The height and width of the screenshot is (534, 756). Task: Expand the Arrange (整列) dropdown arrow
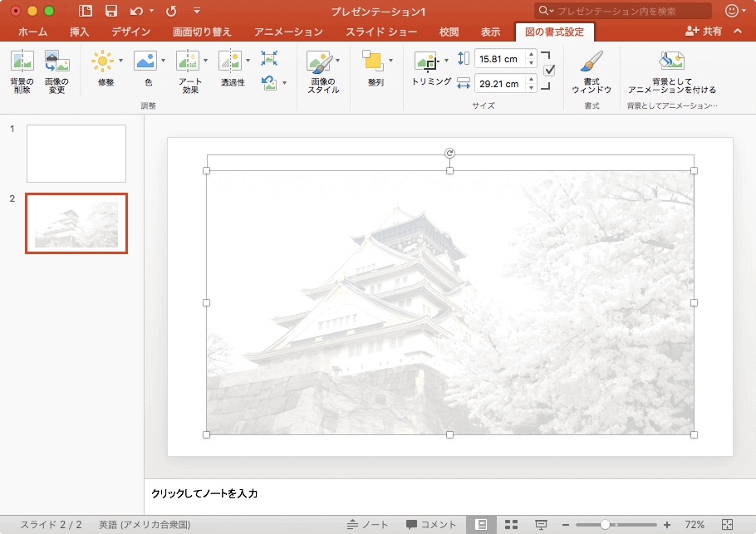click(390, 61)
